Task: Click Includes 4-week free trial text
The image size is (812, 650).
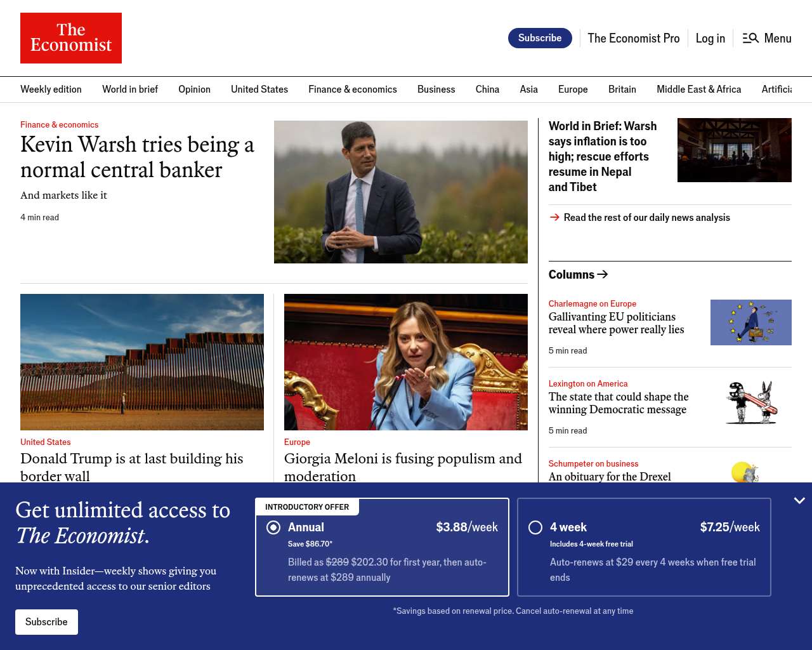Action: coord(591,544)
